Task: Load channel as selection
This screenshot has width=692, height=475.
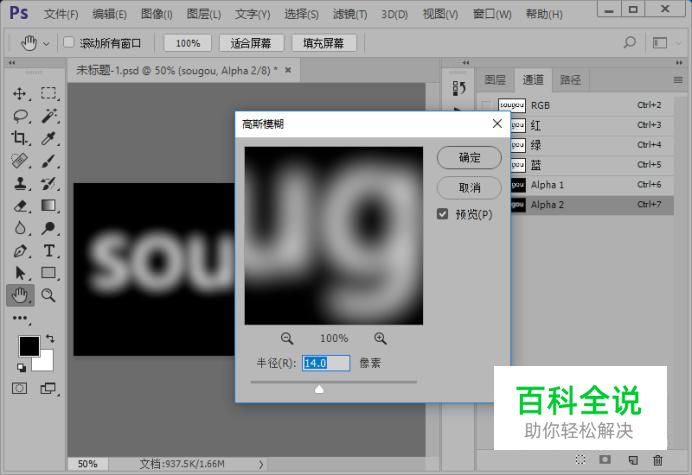Action: pos(581,460)
